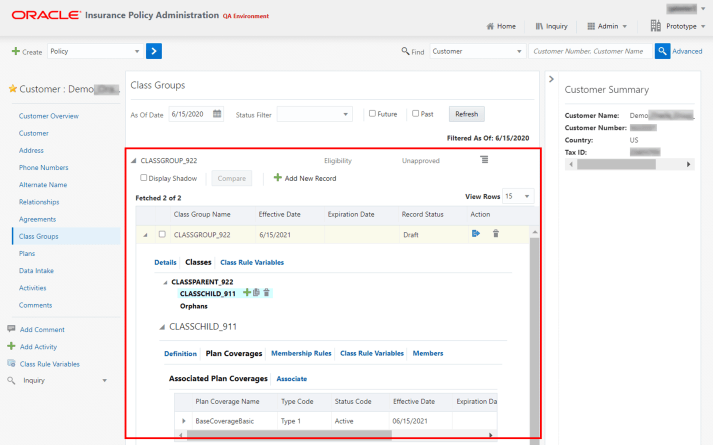Click the Customer Summary horizontal scrollbar
Viewport: 713px width, 445px height.
[616, 164]
